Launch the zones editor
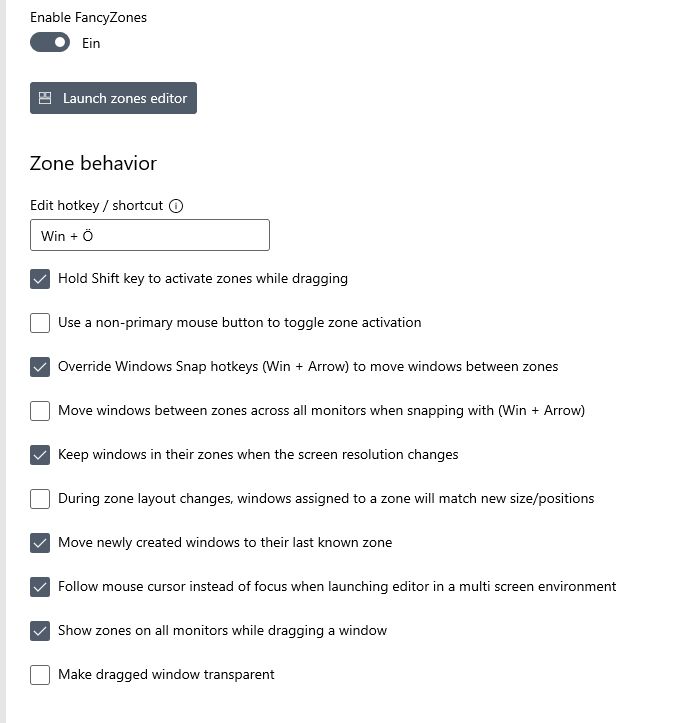This screenshot has height=723, width=688. coord(113,98)
